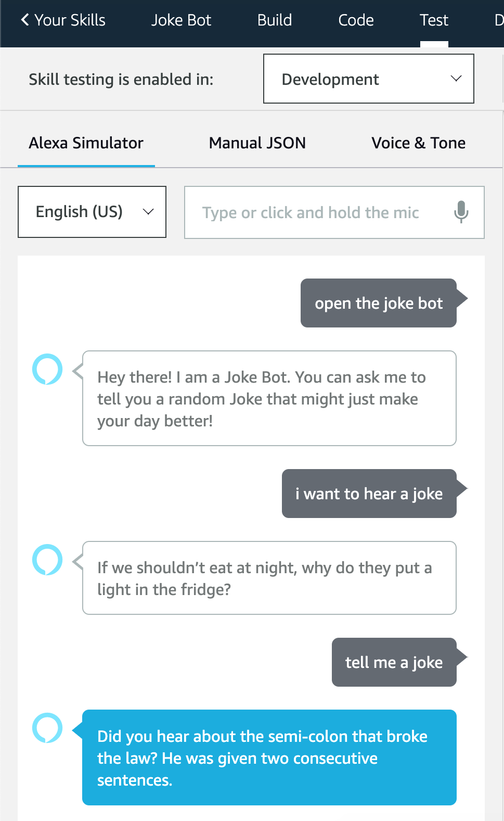
Task: Click the 'tell me a joke' chat bubble
Action: [x=393, y=662]
